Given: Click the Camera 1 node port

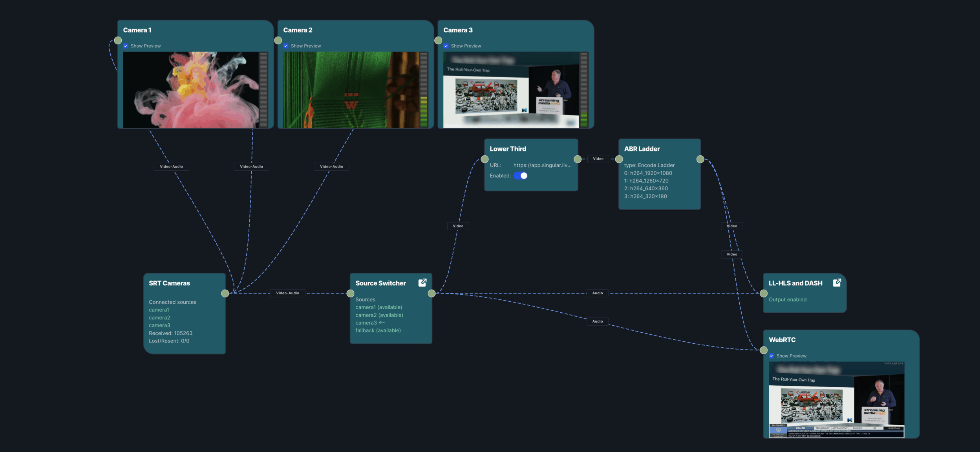Looking at the screenshot, I should pyautogui.click(x=118, y=40).
